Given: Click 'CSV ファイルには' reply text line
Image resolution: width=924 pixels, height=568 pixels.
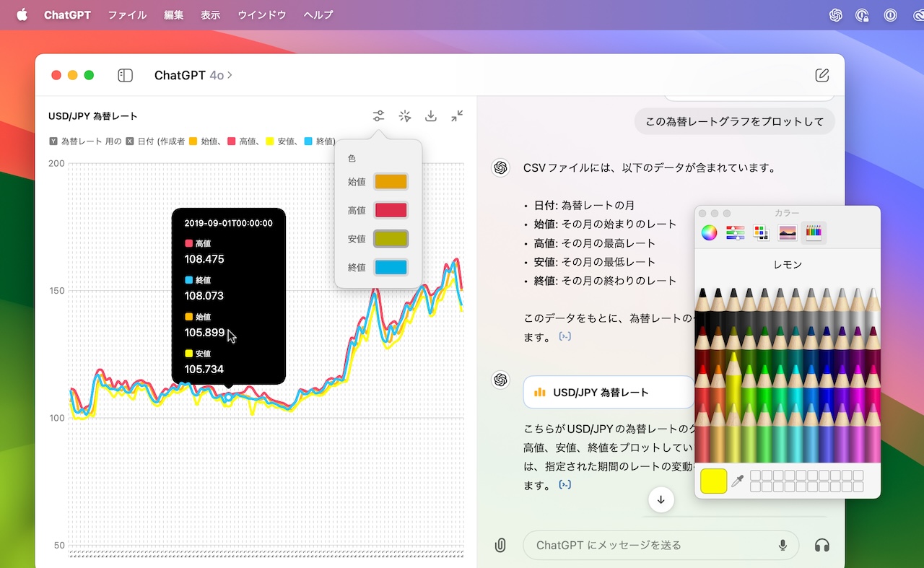Looking at the screenshot, I should click(x=650, y=167).
